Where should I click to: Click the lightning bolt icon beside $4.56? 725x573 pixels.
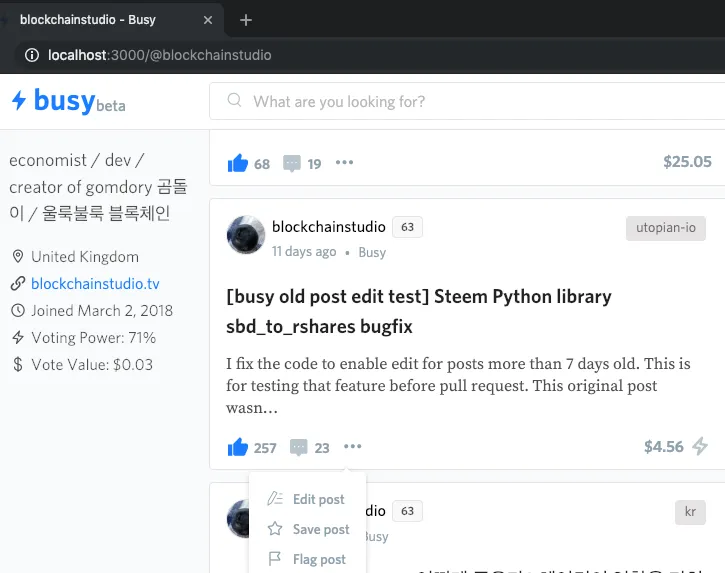[x=700, y=446]
